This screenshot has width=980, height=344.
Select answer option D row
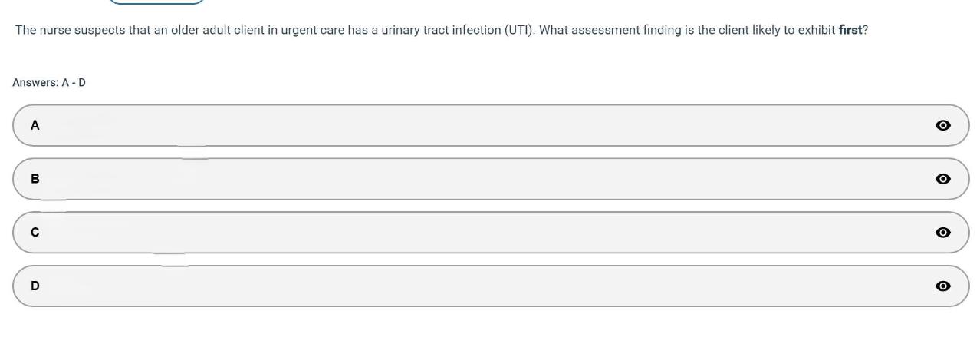pos(491,286)
